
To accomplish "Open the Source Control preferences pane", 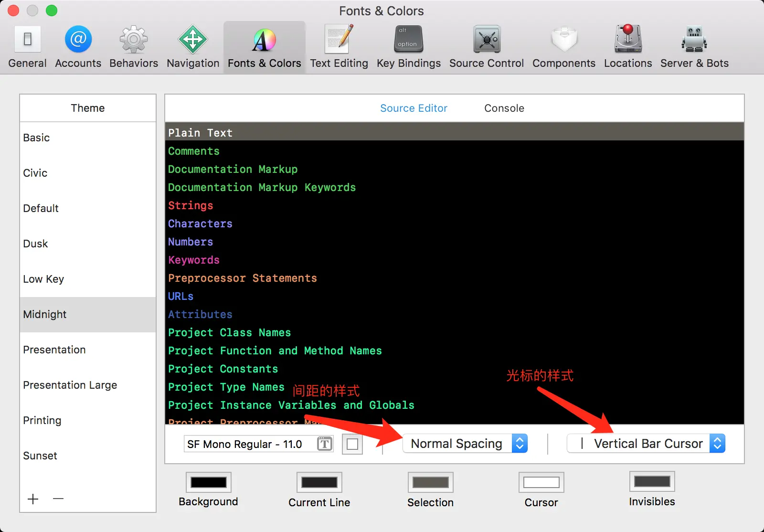I will pyautogui.click(x=487, y=47).
